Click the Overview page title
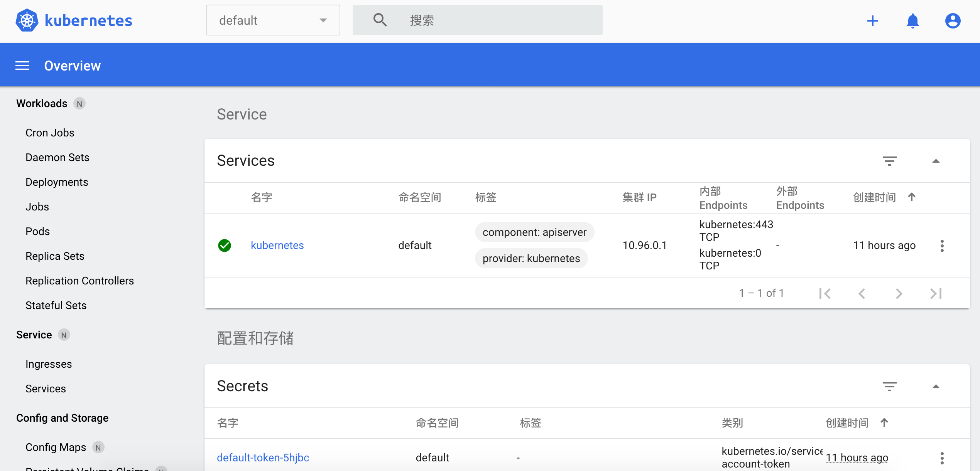Screen dimensions: 980x471 coord(72,66)
